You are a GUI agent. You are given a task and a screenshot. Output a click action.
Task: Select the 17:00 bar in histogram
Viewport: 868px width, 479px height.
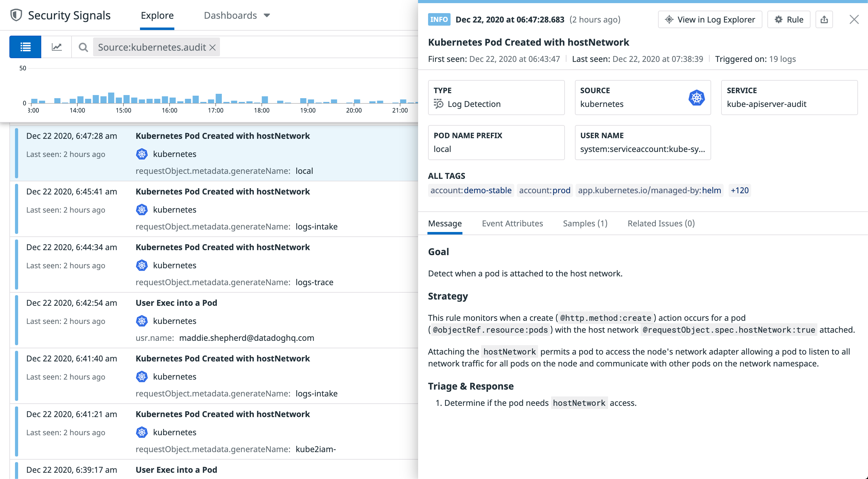click(219, 98)
